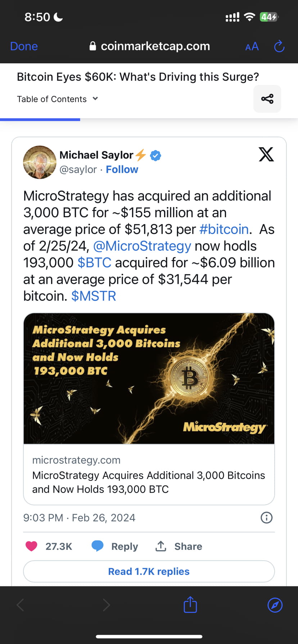Like the tweet with the heart icon
Viewport: 298px width, 644px height.
point(31,546)
